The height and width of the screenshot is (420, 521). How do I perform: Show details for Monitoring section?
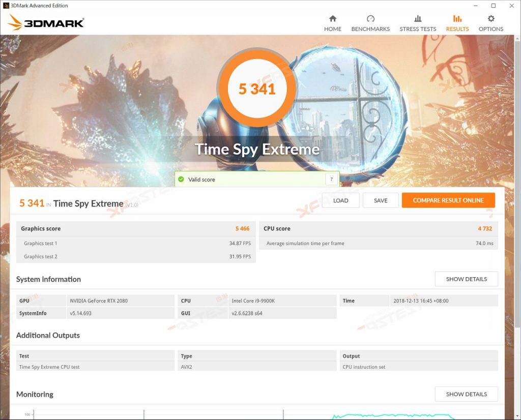(466, 394)
